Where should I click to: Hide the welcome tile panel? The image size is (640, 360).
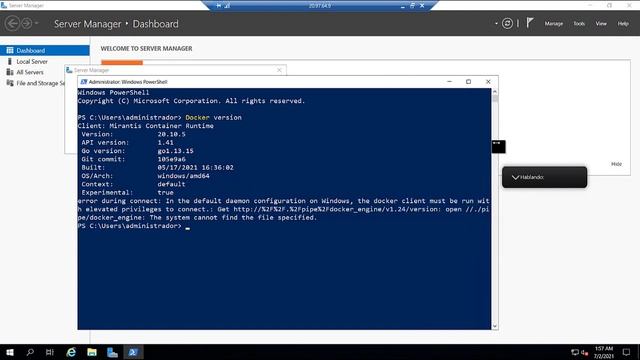coord(616,164)
